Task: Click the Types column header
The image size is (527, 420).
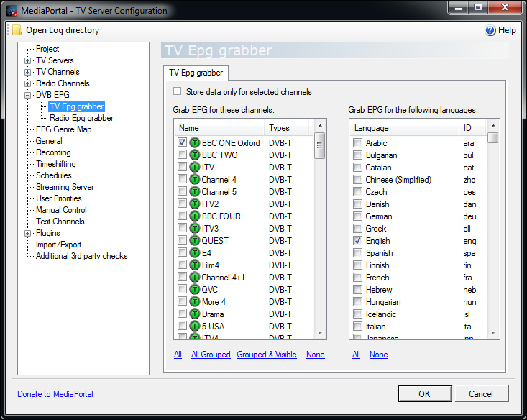Action: point(286,128)
